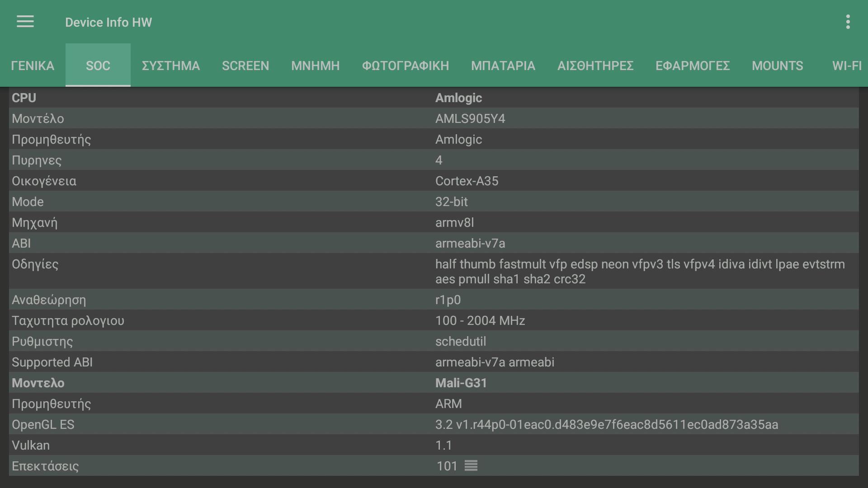868x488 pixels.
Task: Switch to the ΓΕΝΙΚΑ tab
Action: pos(33,66)
